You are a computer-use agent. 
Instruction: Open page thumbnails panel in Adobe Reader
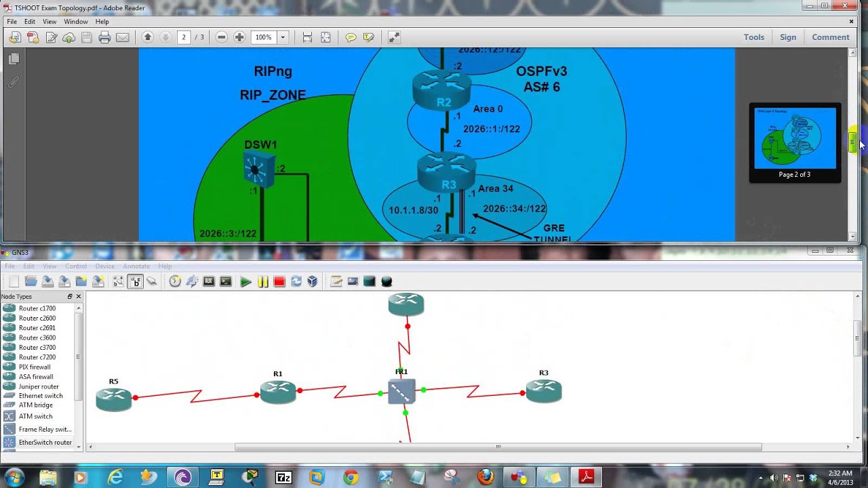[x=14, y=59]
